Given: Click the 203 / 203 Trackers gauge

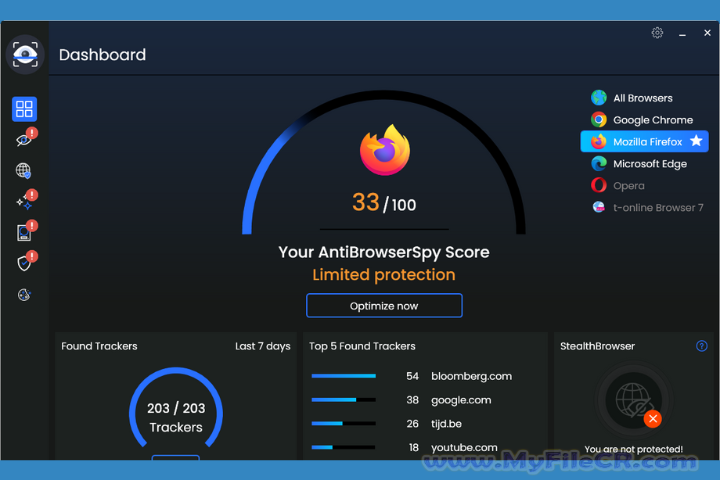Looking at the screenshot, I should [176, 409].
